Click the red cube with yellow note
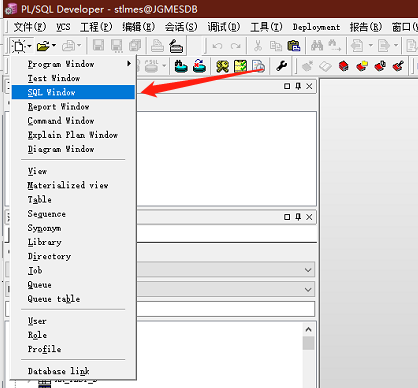This screenshot has height=388, width=418. [x=362, y=66]
